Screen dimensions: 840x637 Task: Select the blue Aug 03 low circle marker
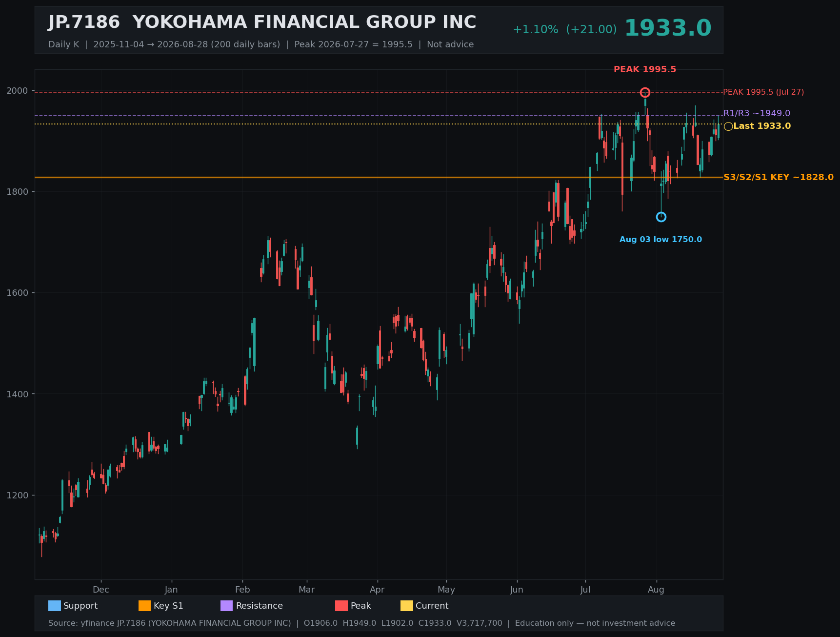tap(661, 217)
